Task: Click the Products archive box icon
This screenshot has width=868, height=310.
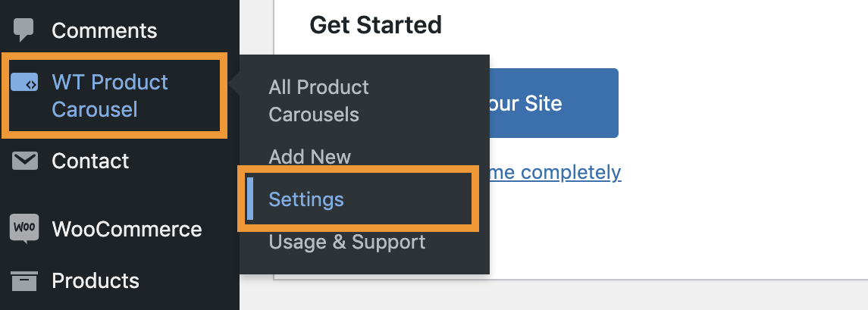Action: pyautogui.click(x=24, y=280)
